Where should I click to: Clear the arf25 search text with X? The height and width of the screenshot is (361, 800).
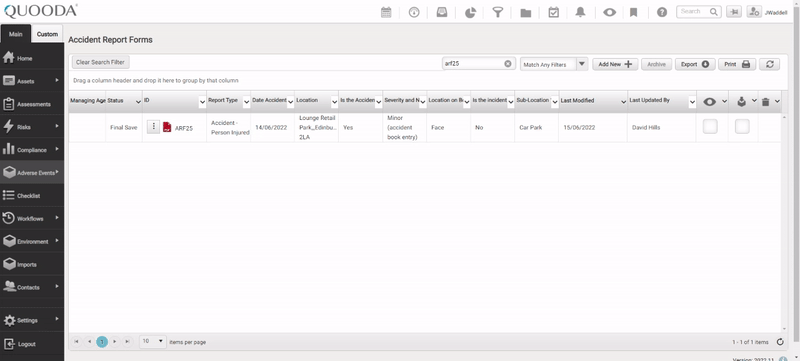(x=508, y=64)
